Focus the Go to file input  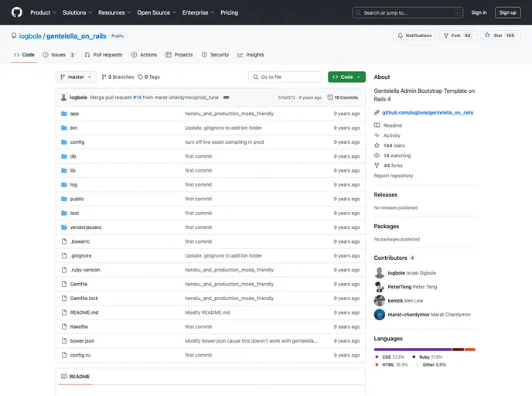(x=285, y=77)
